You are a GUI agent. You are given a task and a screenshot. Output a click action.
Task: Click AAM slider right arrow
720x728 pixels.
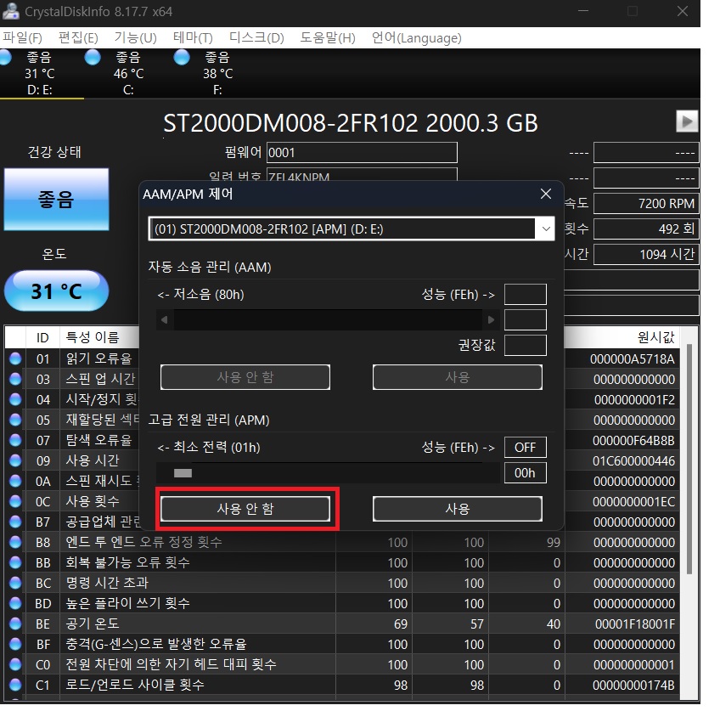(x=492, y=320)
